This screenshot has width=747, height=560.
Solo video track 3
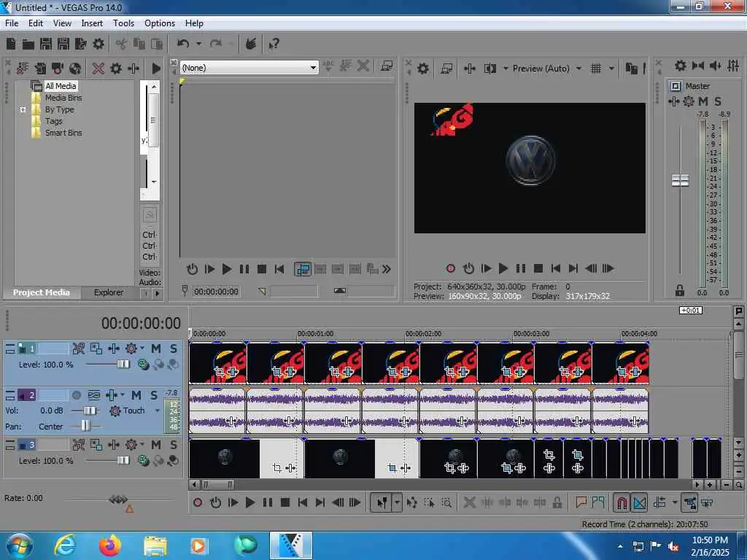point(174,445)
